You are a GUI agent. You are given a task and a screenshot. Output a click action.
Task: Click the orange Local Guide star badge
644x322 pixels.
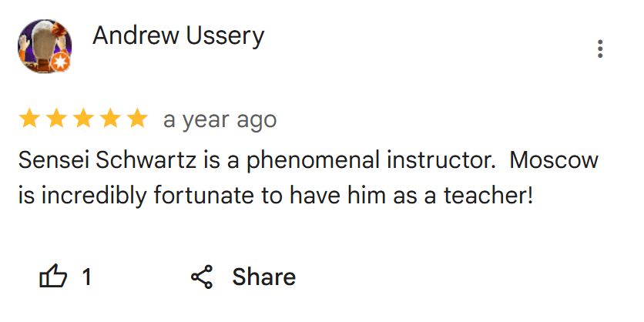pyautogui.click(x=60, y=62)
